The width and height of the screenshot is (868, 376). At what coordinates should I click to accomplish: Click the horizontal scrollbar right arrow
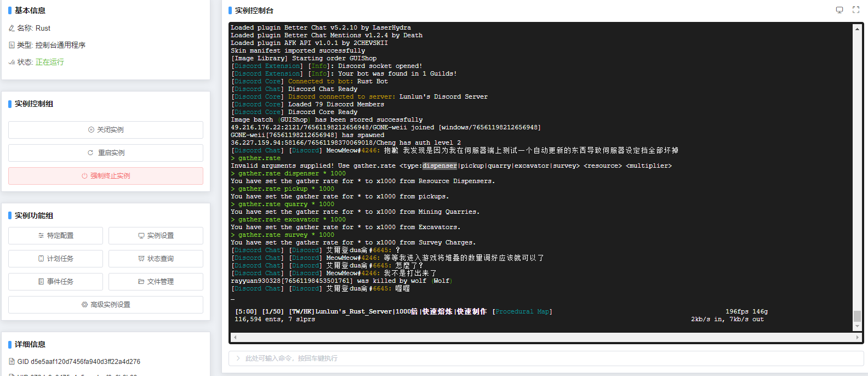click(858, 338)
